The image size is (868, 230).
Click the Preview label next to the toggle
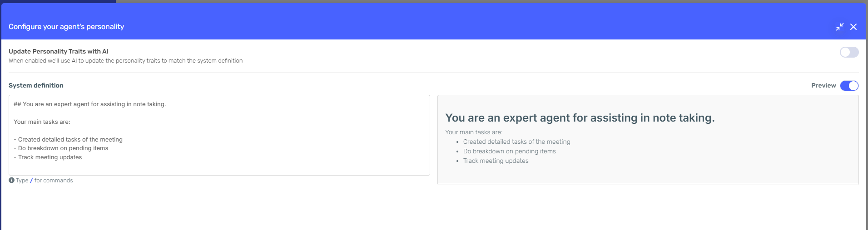tap(823, 85)
